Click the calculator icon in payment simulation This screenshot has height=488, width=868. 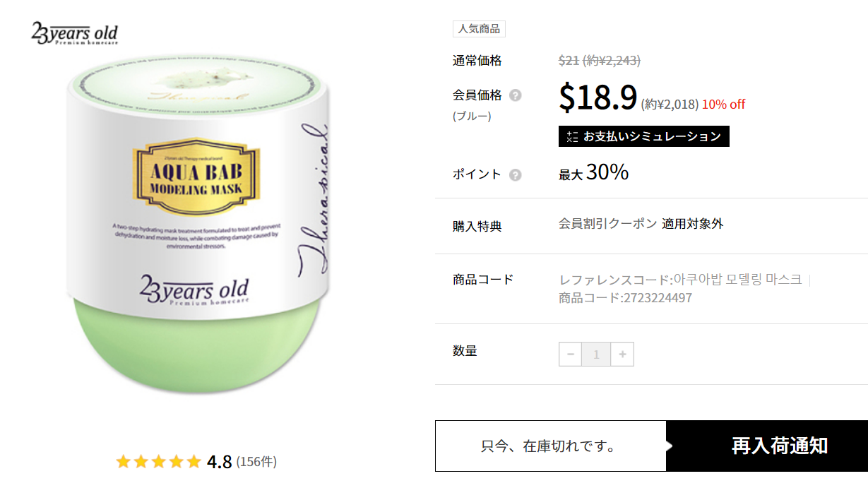pyautogui.click(x=572, y=136)
